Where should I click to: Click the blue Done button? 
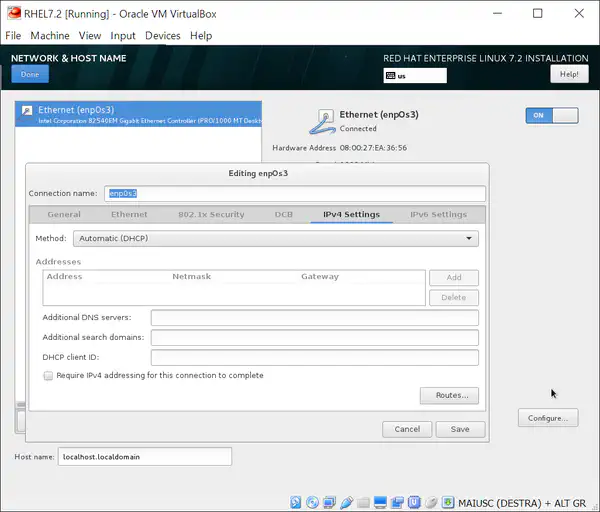[x=29, y=75]
